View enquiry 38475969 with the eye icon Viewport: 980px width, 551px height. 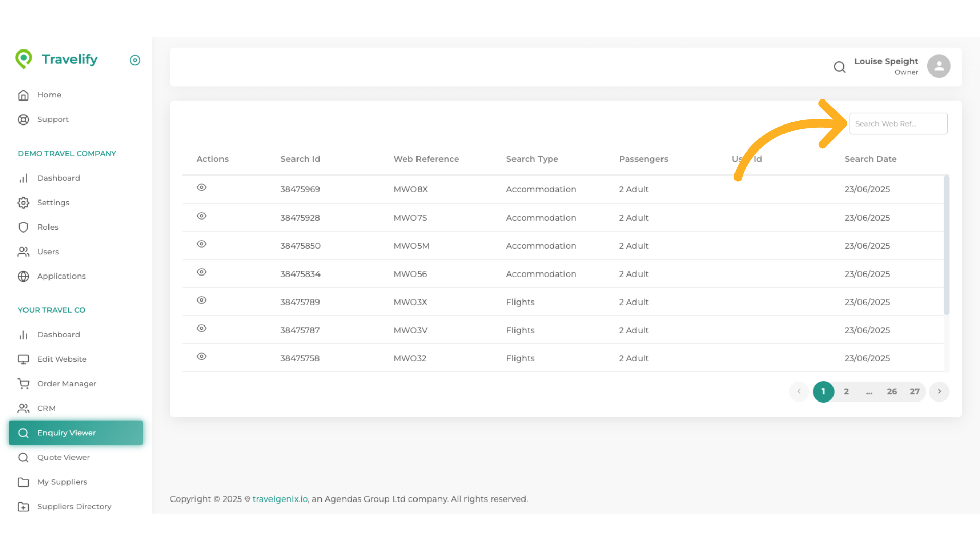tap(202, 188)
